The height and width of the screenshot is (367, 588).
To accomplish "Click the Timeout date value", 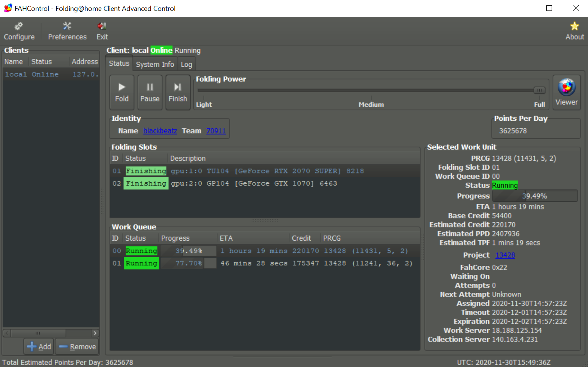I will (529, 313).
